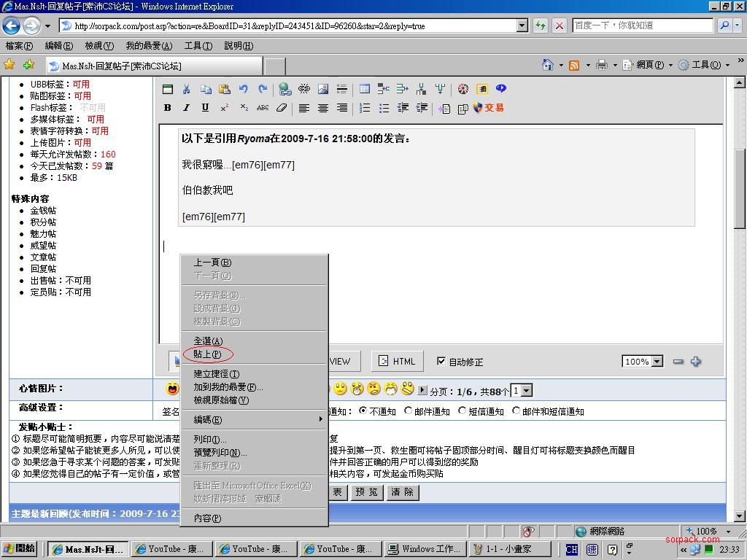The height and width of the screenshot is (560, 747).
Task: Insert an image with the picture icon
Action: (322, 89)
